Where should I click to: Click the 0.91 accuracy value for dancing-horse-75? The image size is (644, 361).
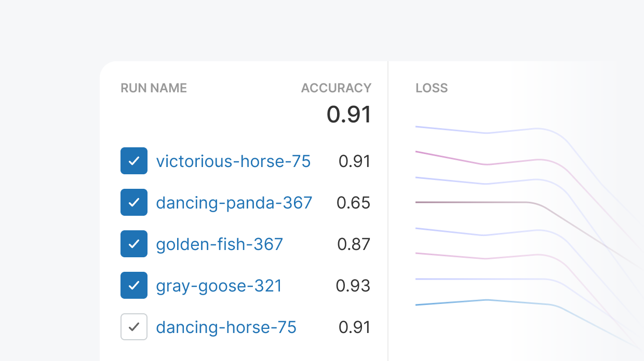coord(354,327)
